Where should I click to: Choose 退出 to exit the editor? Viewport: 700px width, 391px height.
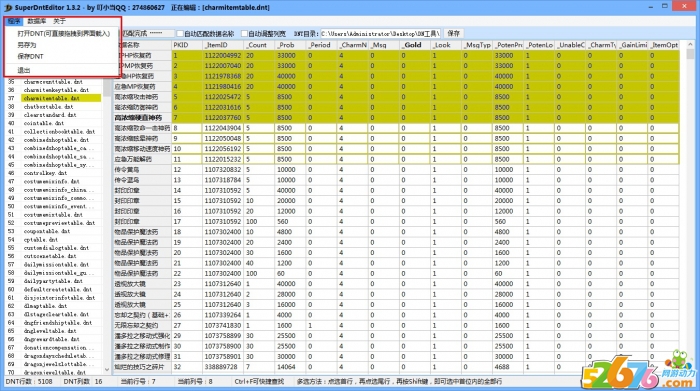pos(24,70)
